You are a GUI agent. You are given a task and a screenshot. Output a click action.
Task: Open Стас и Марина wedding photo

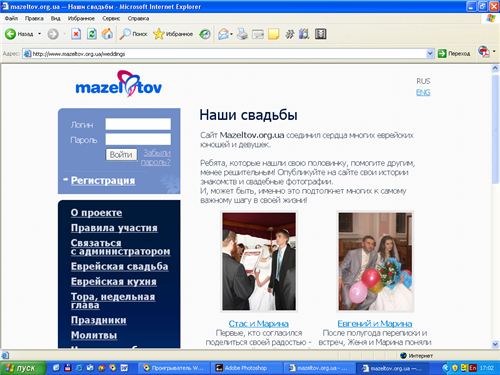coord(259,261)
